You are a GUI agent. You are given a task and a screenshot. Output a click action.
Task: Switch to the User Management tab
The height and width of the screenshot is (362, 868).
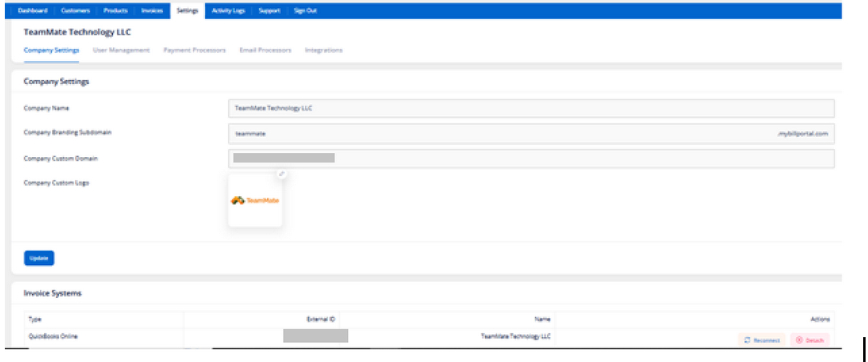click(122, 50)
